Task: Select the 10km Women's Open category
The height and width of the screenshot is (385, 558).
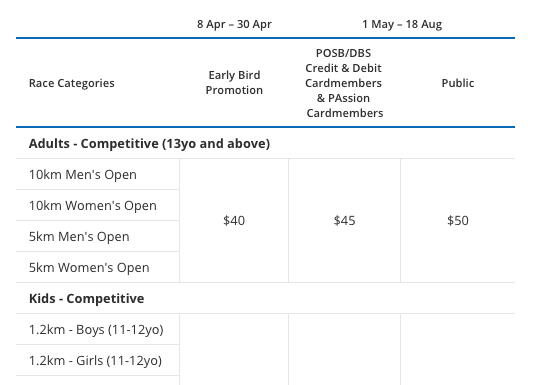Action: point(98,205)
